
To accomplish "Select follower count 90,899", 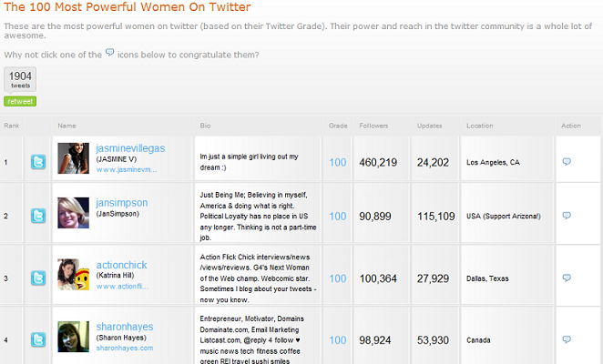I will 375,217.
